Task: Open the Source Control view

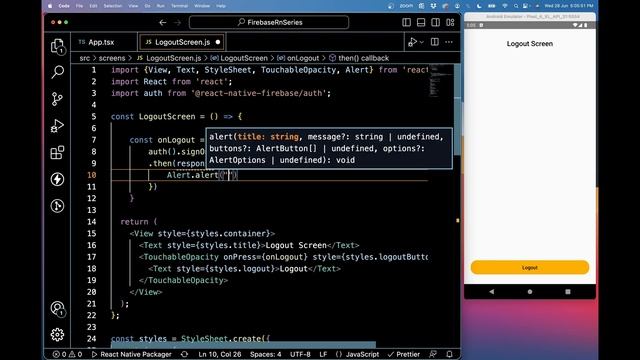Action: [58, 99]
